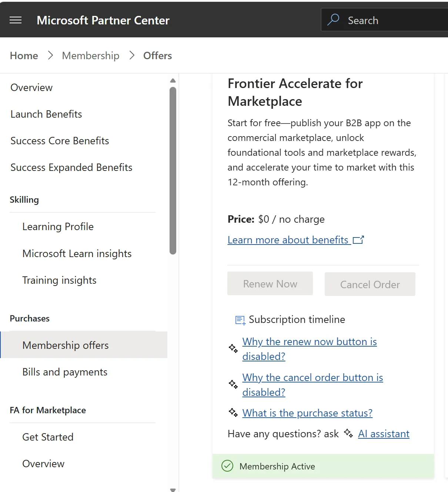Screen dimensions: 448x492
Task: Click the sparkle icon before AI assistant
Action: point(348,433)
